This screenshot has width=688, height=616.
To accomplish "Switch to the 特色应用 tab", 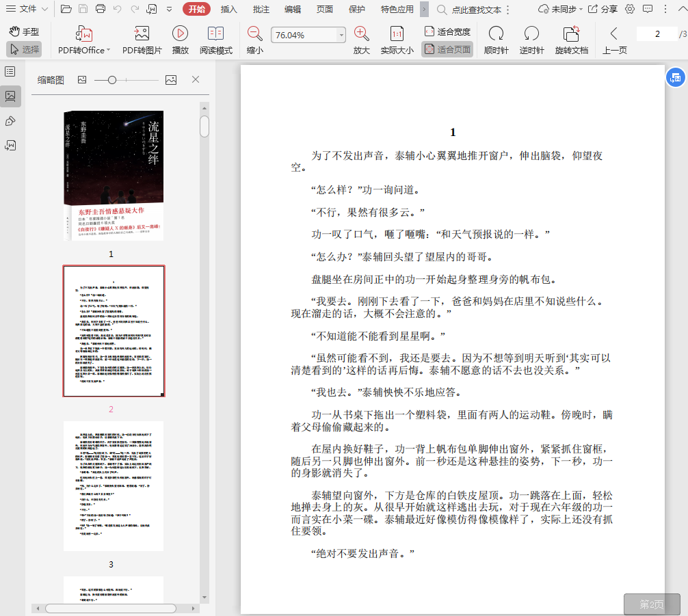I will [x=397, y=9].
